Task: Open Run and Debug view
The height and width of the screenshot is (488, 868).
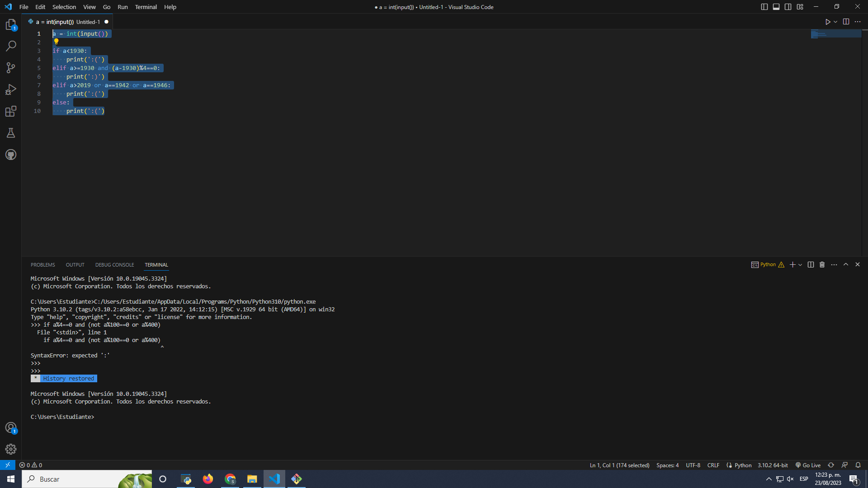Action: coord(11,89)
